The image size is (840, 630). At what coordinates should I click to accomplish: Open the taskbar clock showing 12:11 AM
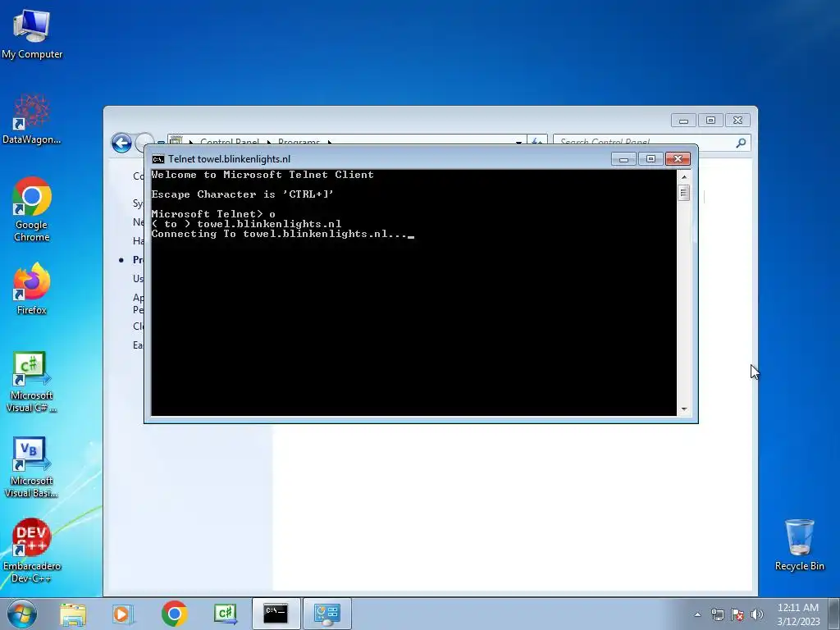tap(798, 614)
